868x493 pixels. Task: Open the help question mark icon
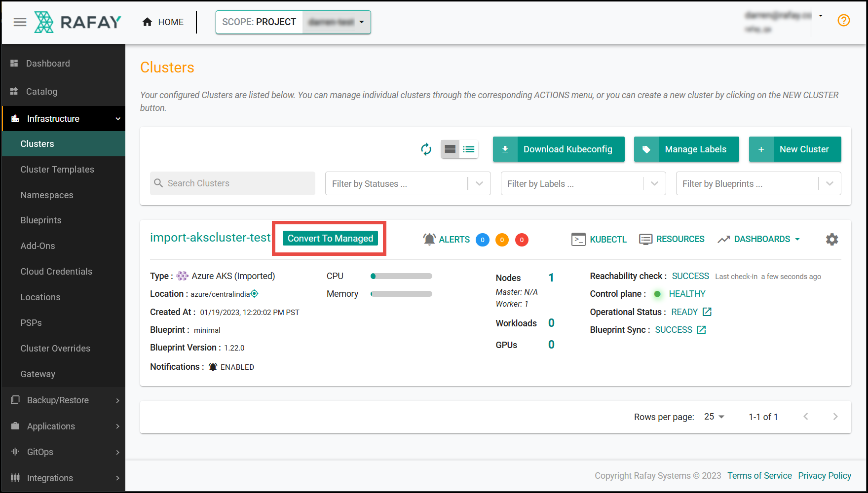click(844, 20)
